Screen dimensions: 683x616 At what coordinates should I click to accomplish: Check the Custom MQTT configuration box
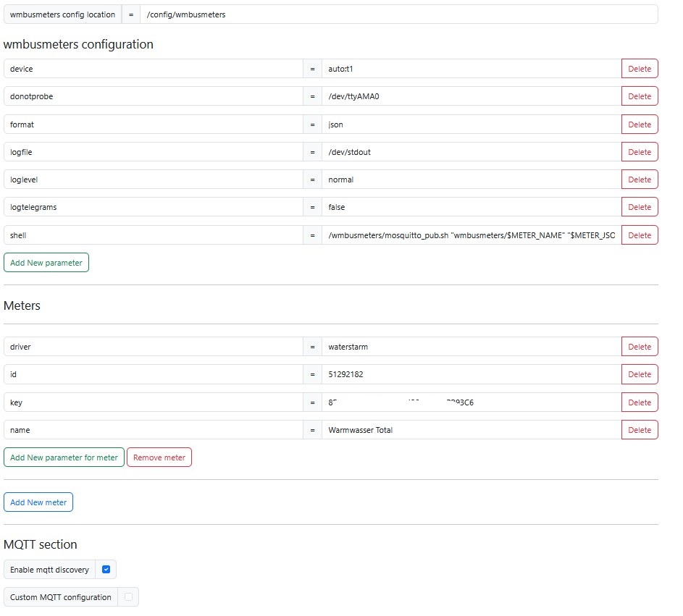[128, 597]
